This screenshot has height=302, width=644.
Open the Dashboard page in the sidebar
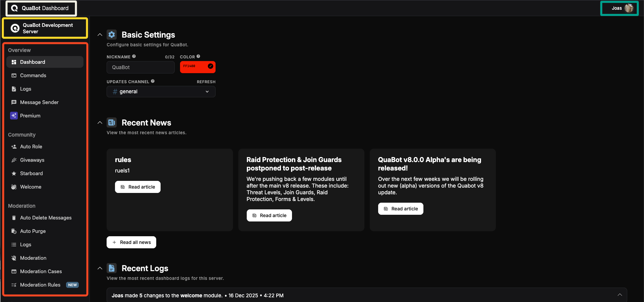[x=45, y=62]
